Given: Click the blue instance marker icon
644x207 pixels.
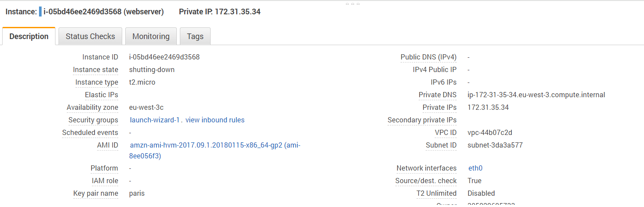Looking at the screenshot, I should [40, 12].
